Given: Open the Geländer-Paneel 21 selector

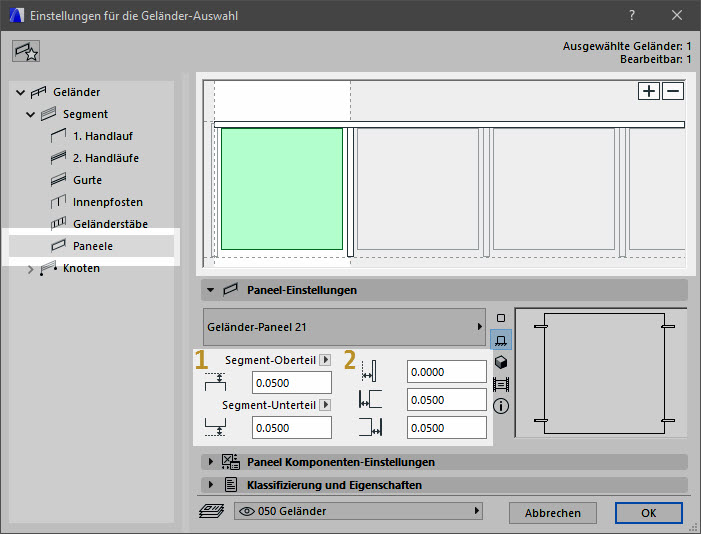Looking at the screenshot, I should pos(344,327).
